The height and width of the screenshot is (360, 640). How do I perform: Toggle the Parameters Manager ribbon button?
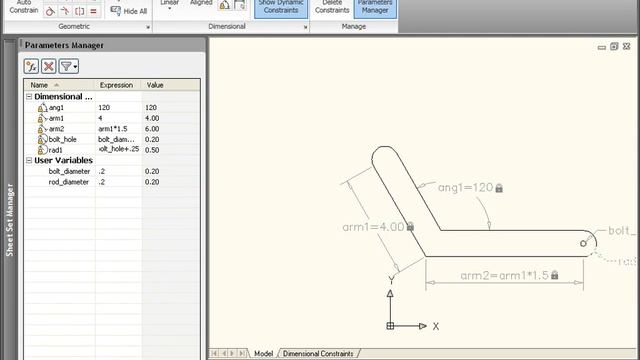tap(375, 8)
